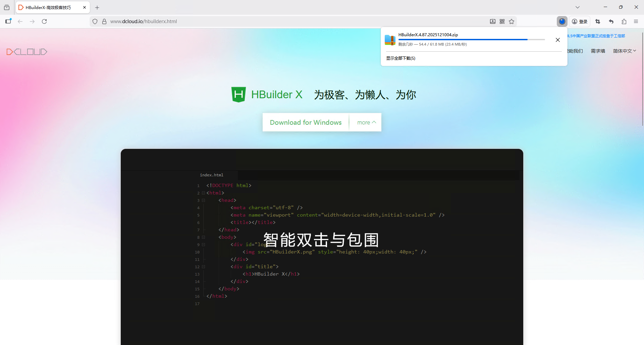Open the 简体中文 language dropdown
Image resolution: width=644 pixels, height=345 pixels.
coord(624,51)
